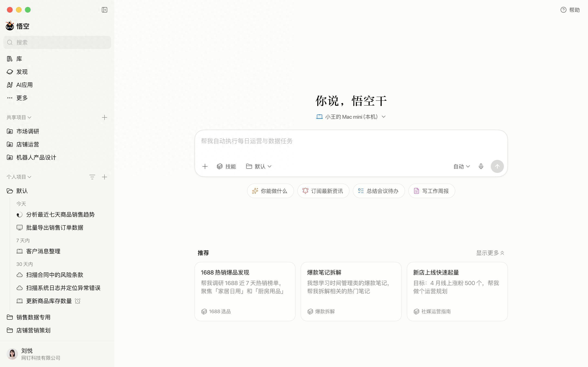
Task: Click the plus attachment icon in input box
Action: pyautogui.click(x=205, y=167)
